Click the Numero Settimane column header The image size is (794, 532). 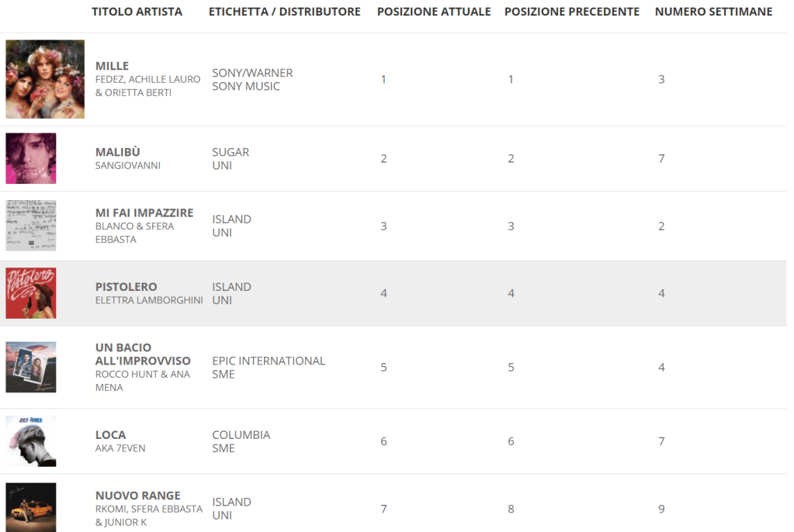point(713,12)
